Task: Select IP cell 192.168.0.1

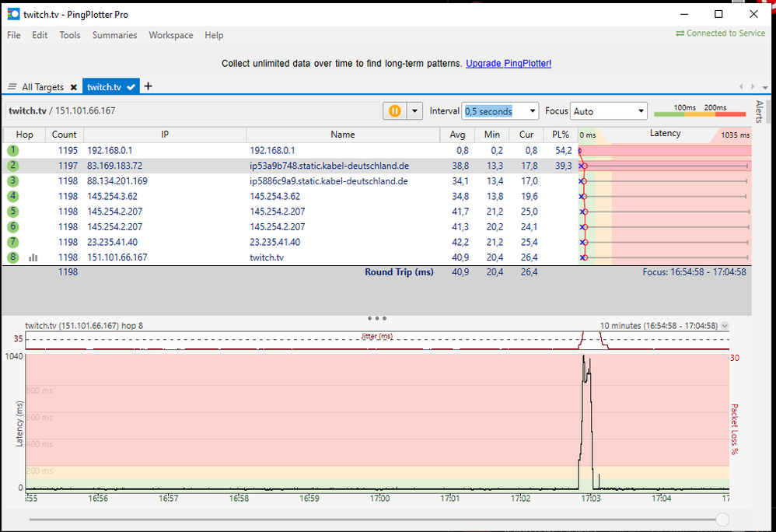Action: 110,150
